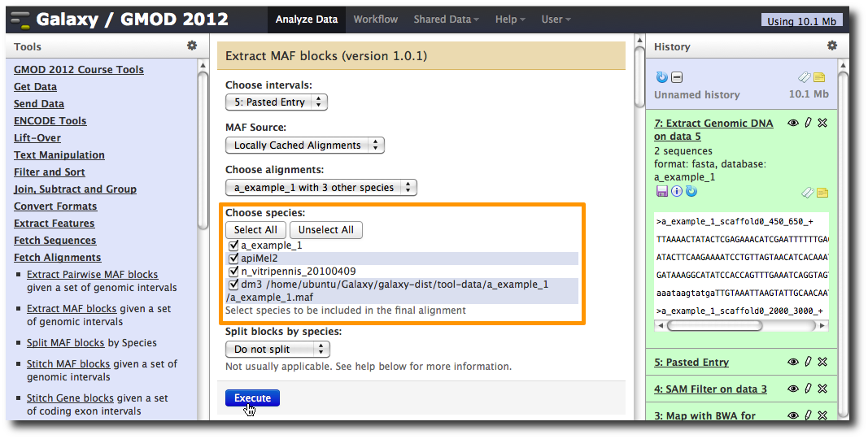Image resolution: width=868 pixels, height=439 pixels.
Task: Switch to the Workflow tab
Action: [x=375, y=20]
